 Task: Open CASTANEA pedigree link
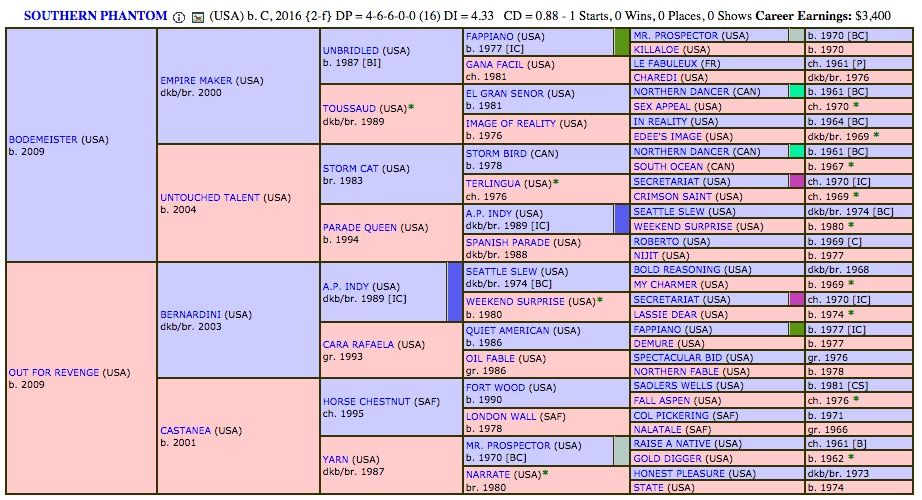click(x=185, y=431)
